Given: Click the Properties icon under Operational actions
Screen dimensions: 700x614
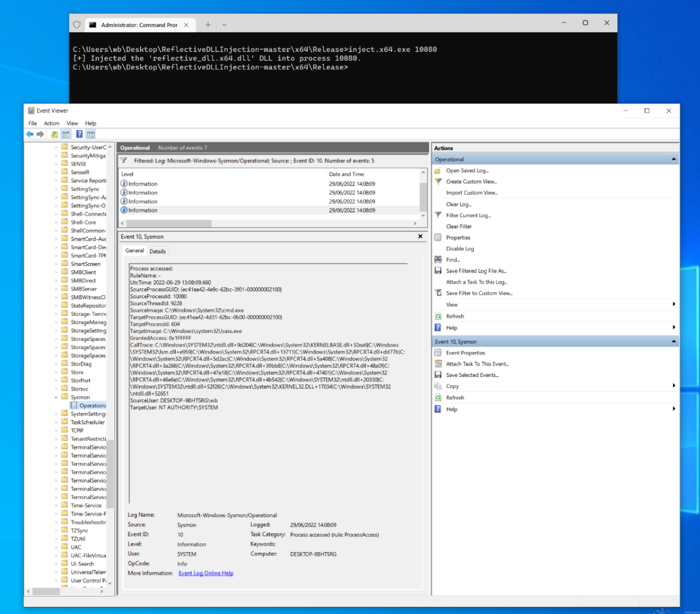Looking at the screenshot, I should (x=438, y=238).
